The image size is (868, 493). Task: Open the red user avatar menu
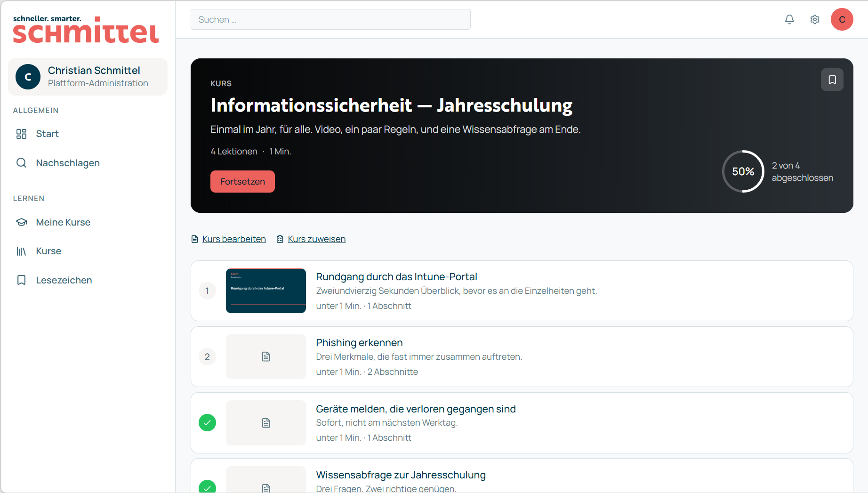[842, 19]
